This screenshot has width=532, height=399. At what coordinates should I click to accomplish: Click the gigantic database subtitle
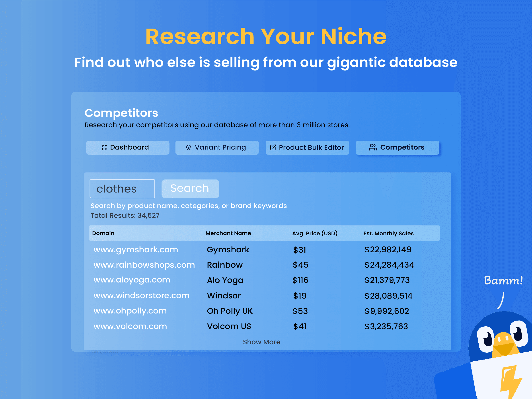click(266, 62)
